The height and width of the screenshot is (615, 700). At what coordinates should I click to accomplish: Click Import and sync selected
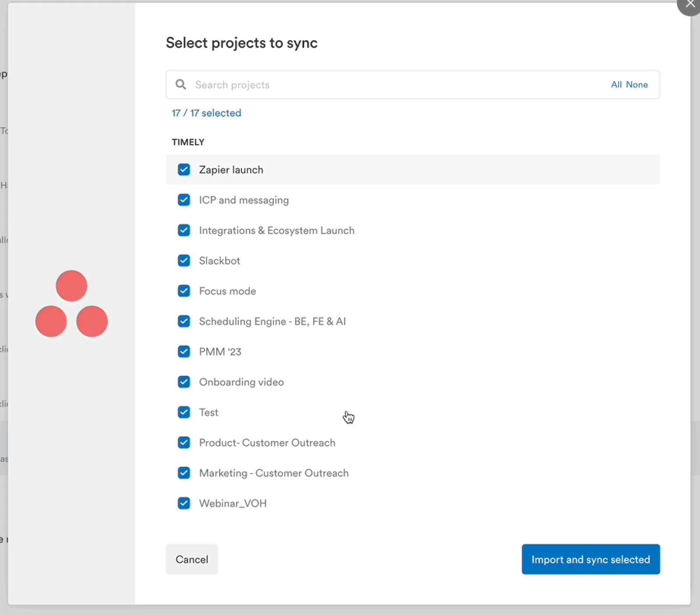click(590, 559)
